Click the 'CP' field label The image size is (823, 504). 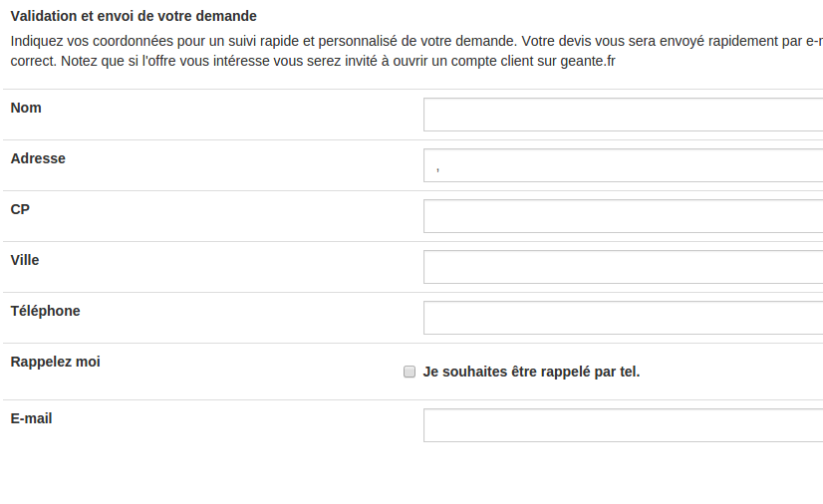[20, 209]
